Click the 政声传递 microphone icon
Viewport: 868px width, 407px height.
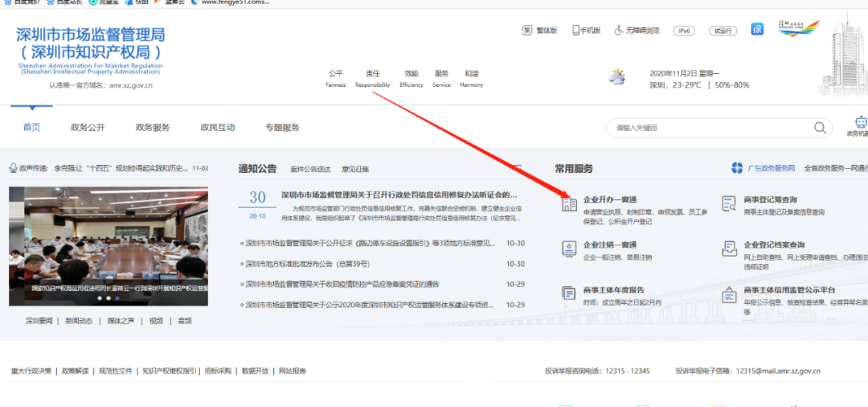click(14, 168)
